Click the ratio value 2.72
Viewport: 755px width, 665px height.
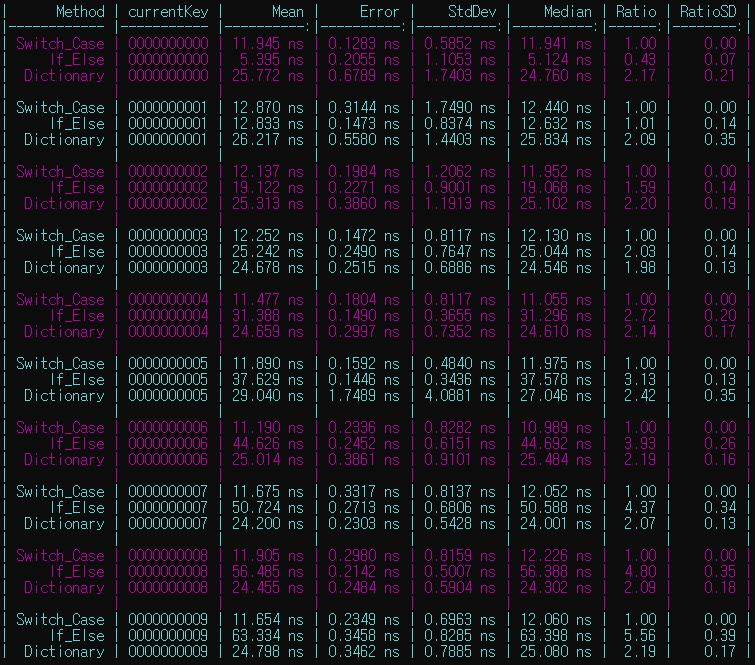(x=640, y=315)
